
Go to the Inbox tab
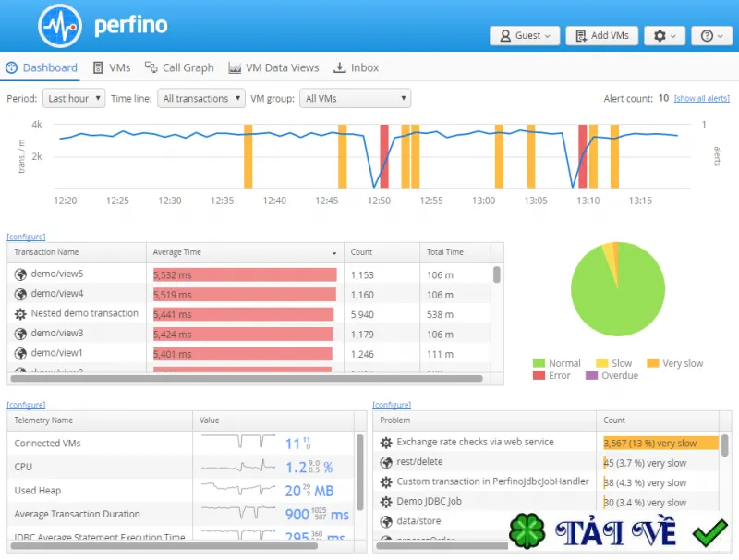pos(356,67)
